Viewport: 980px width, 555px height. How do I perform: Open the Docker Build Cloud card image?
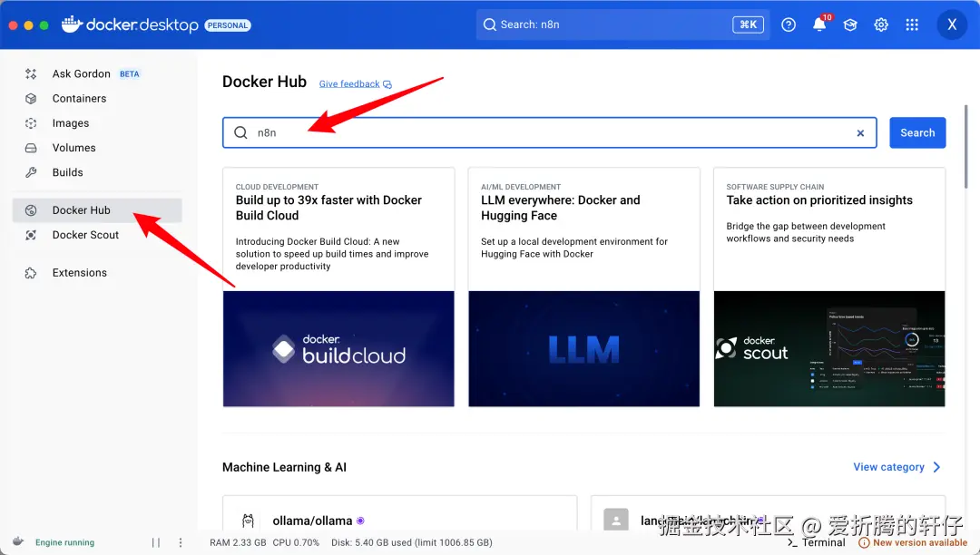point(338,349)
